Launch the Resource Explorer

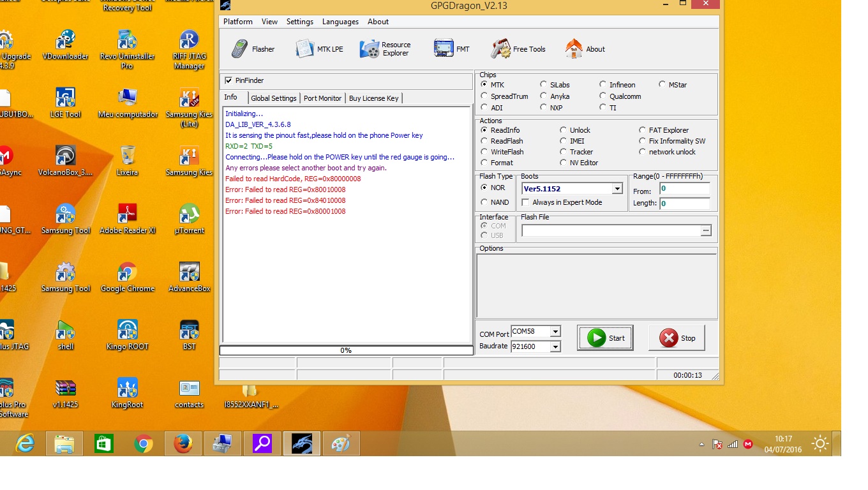tap(385, 49)
